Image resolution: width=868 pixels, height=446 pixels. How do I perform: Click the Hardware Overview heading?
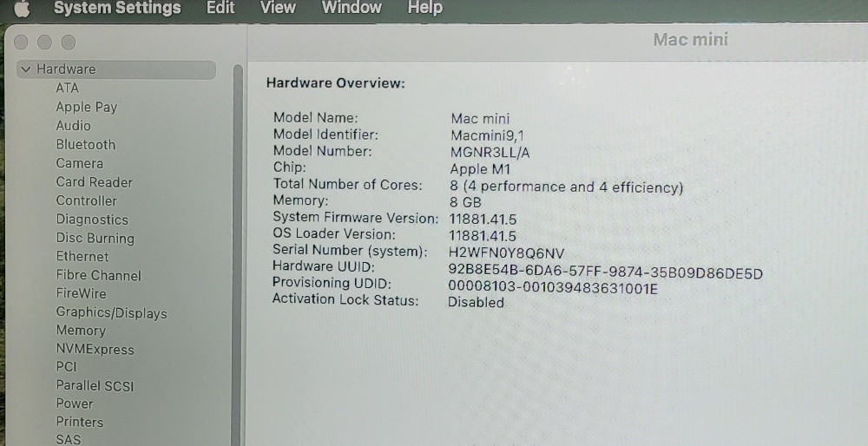[336, 83]
